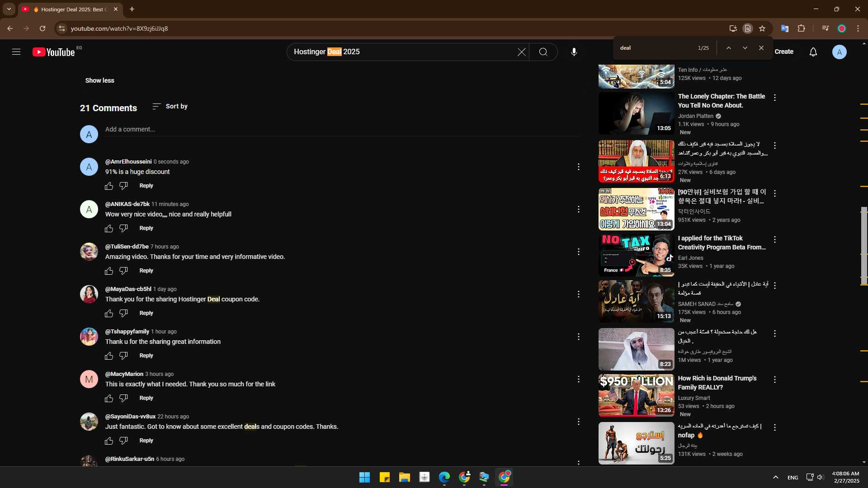This screenshot has height=488, width=868.
Task: Bookmark this page with star icon
Action: (x=762, y=28)
